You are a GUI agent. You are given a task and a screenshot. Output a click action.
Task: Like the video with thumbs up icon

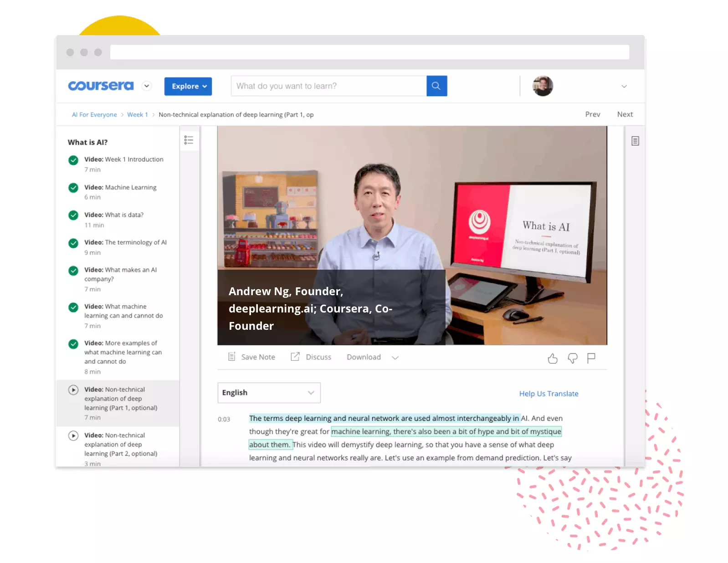point(552,358)
